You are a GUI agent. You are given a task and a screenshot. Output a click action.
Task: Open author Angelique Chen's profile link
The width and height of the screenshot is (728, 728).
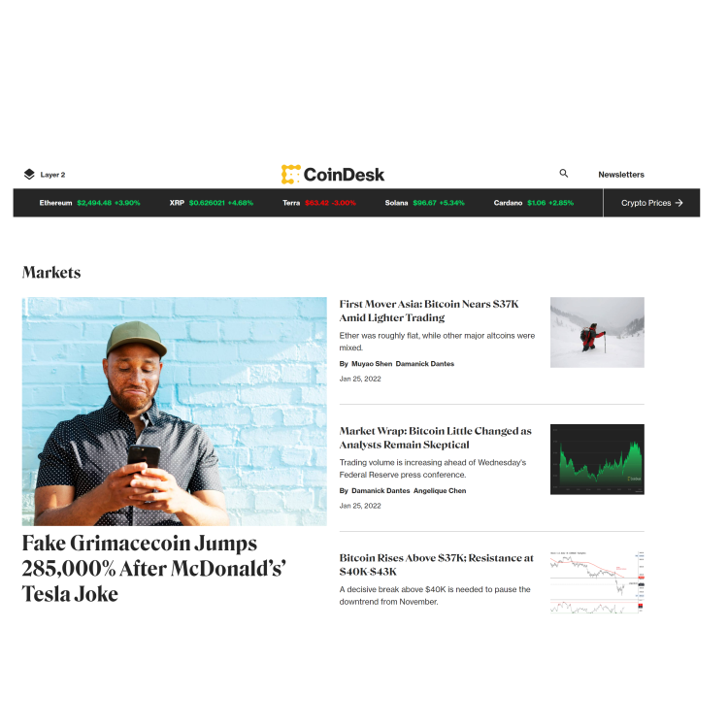coord(439,491)
